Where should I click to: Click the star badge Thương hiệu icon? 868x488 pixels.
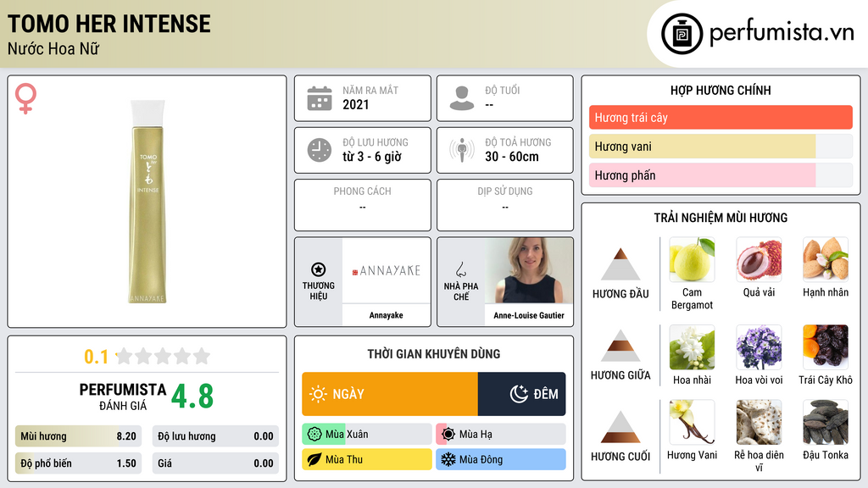click(319, 269)
